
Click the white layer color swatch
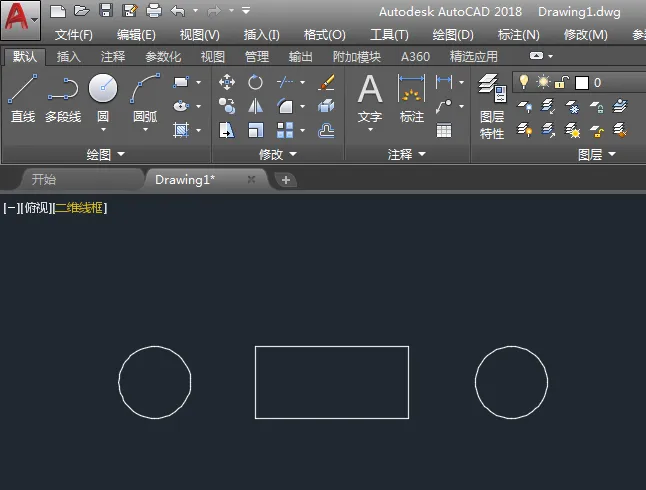(x=582, y=82)
